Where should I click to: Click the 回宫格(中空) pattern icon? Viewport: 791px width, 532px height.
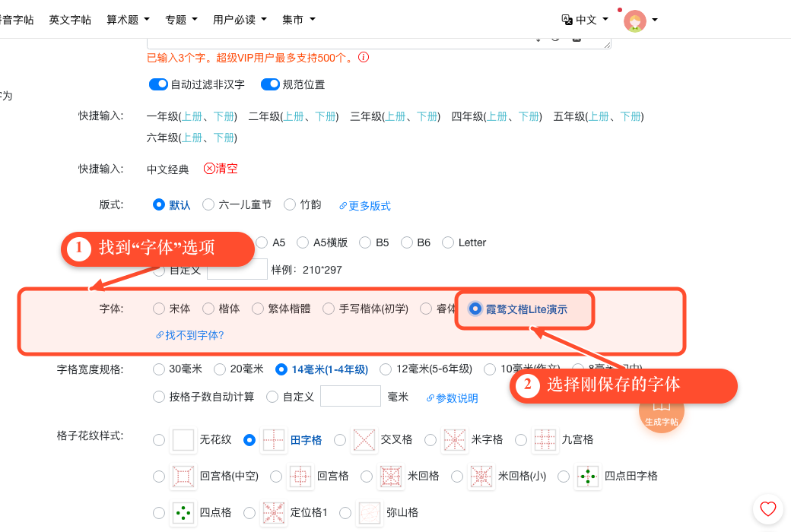(x=183, y=476)
